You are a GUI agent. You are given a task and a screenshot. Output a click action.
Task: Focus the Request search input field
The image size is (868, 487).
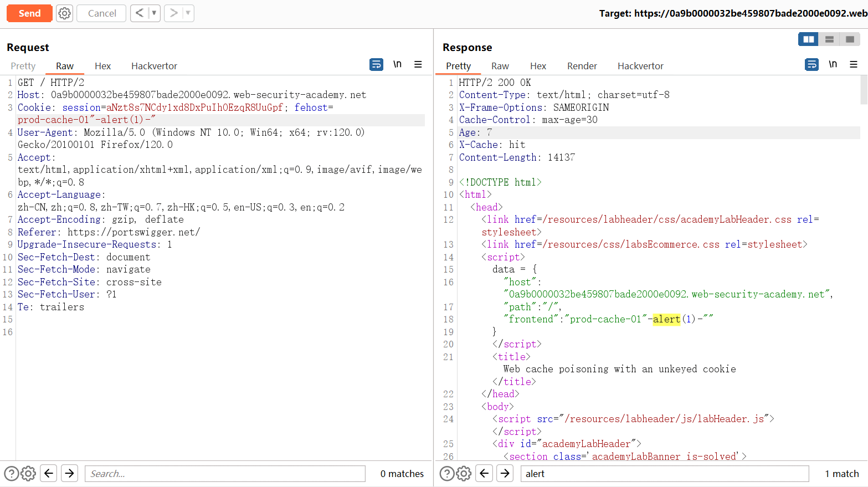pos(225,474)
